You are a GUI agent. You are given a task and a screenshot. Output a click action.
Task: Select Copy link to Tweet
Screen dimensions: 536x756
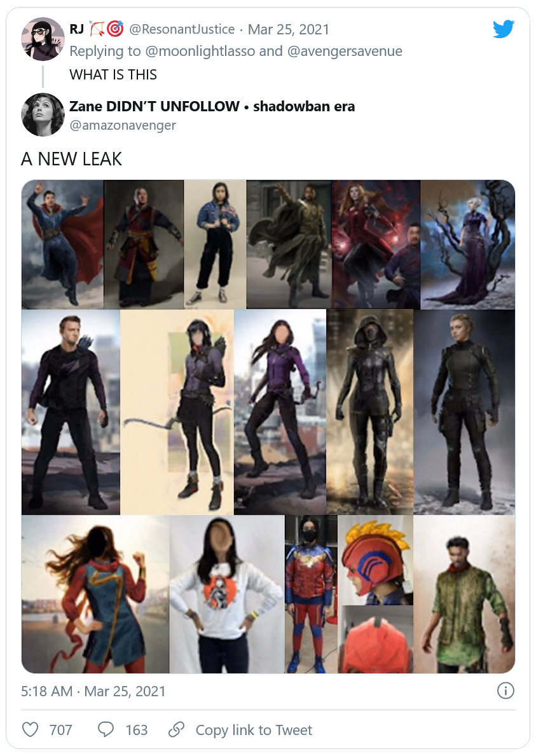coord(254,730)
